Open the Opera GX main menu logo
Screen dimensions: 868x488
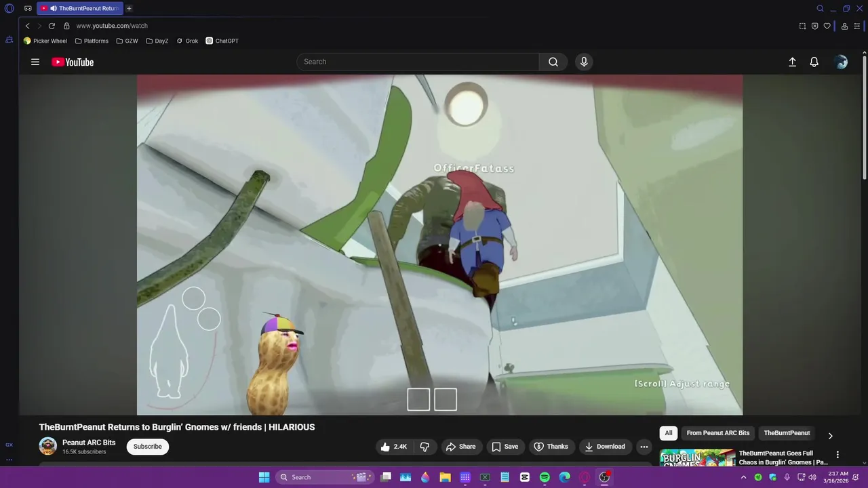pos(9,9)
